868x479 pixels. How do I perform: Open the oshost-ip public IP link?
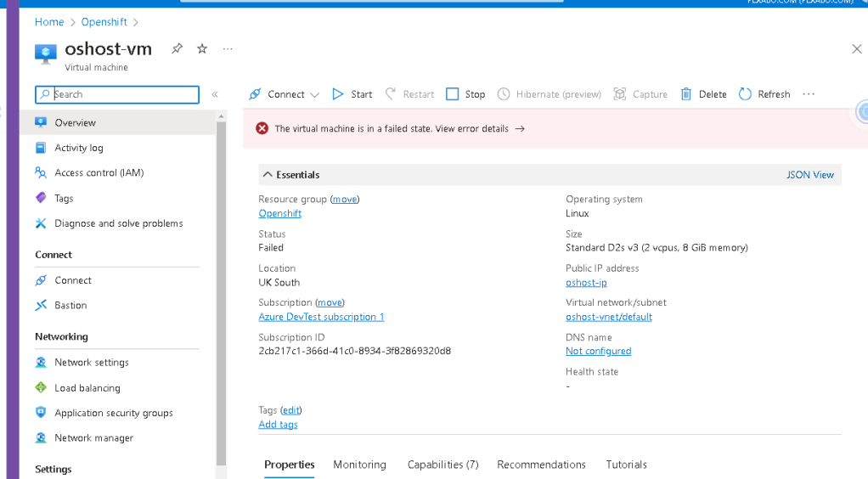[586, 283]
